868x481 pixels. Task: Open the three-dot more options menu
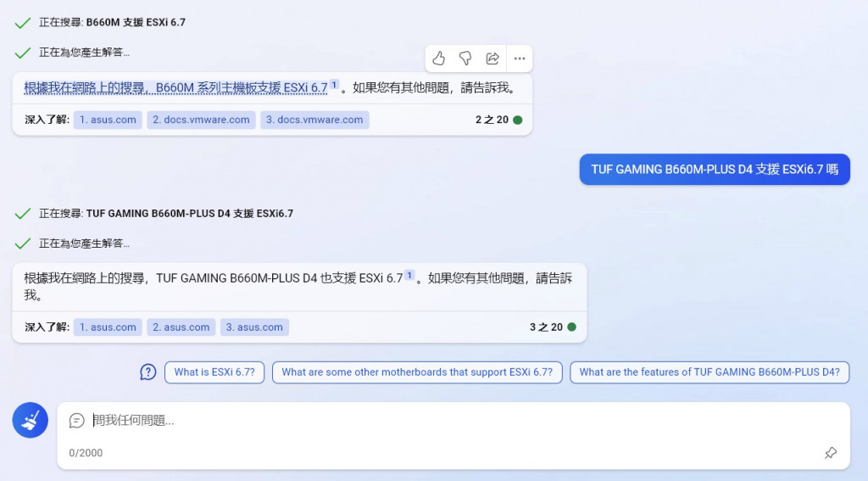pyautogui.click(x=520, y=59)
